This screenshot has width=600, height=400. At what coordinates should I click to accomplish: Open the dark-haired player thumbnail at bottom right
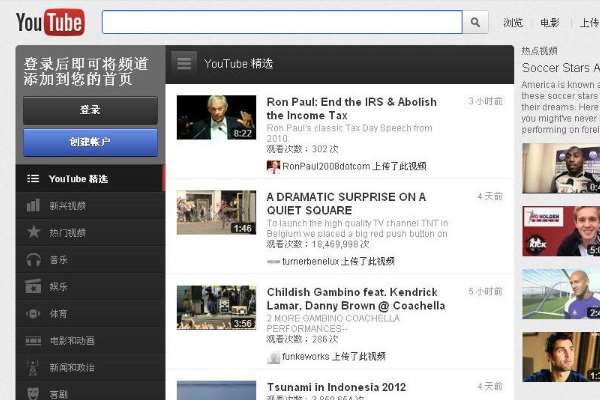tap(561, 357)
